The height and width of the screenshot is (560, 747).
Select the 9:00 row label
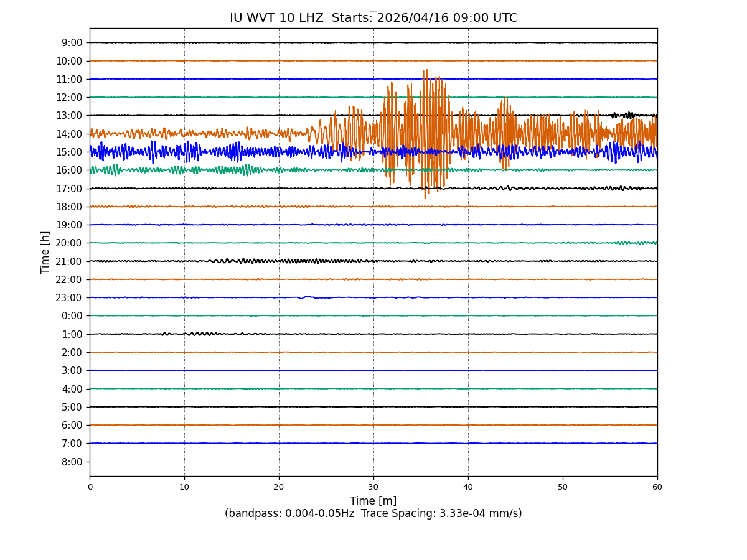click(x=72, y=43)
